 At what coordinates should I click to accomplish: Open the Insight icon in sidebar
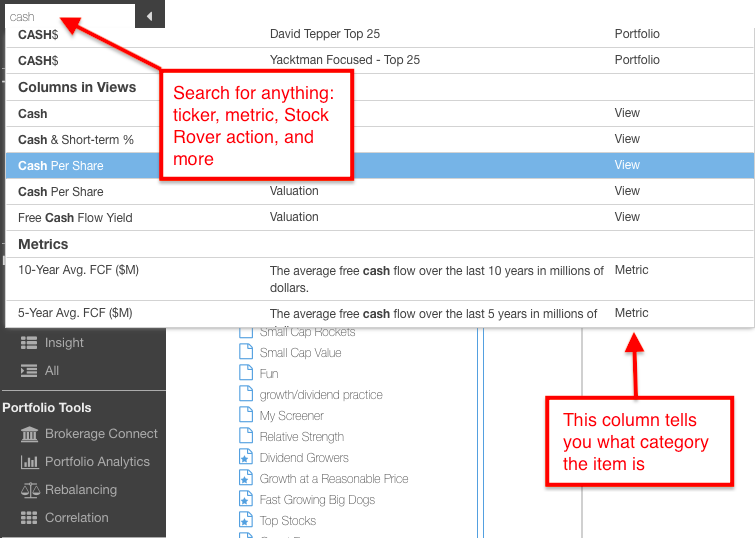coord(29,342)
